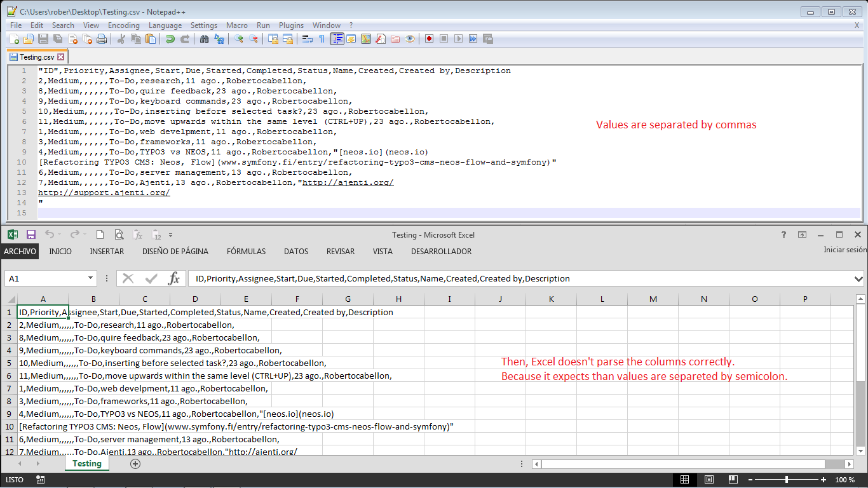868x488 pixels.
Task: Click the Excel New document icon
Action: (100, 234)
